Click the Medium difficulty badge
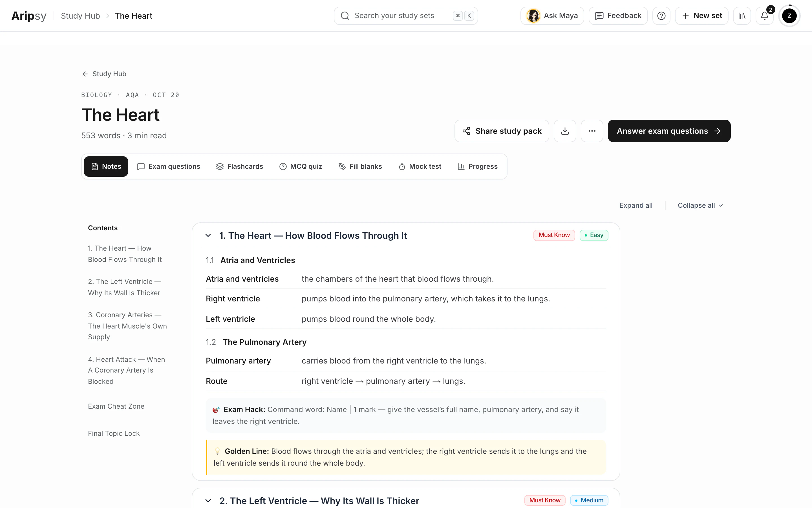Viewport: 812px width, 508px height. pos(589,500)
